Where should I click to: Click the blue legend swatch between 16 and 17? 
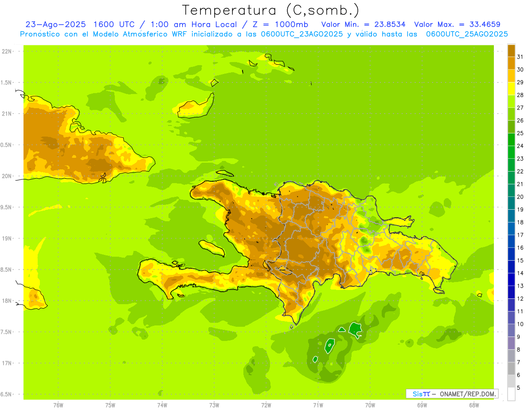coord(511,241)
